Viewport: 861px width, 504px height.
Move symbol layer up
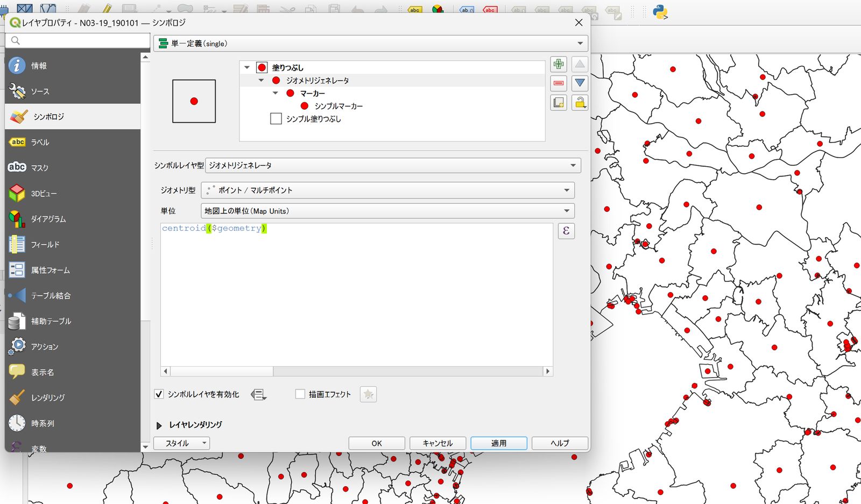point(580,65)
